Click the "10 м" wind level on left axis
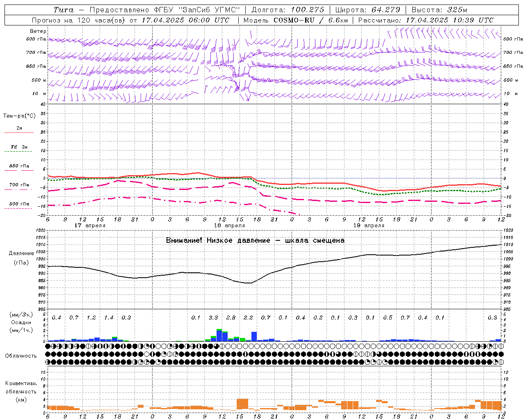Screen dimensions: 525x420 pyautogui.click(x=39, y=94)
